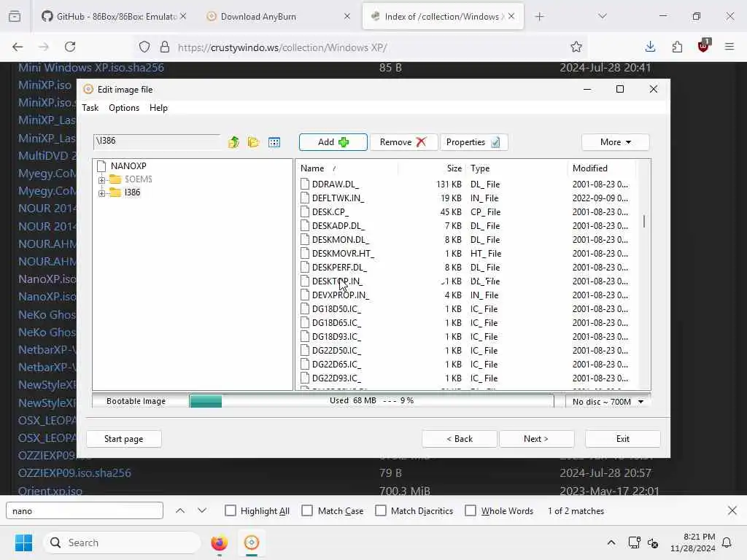747x560 pixels.
Task: Enable Match Diacritics option
Action: [x=381, y=510]
